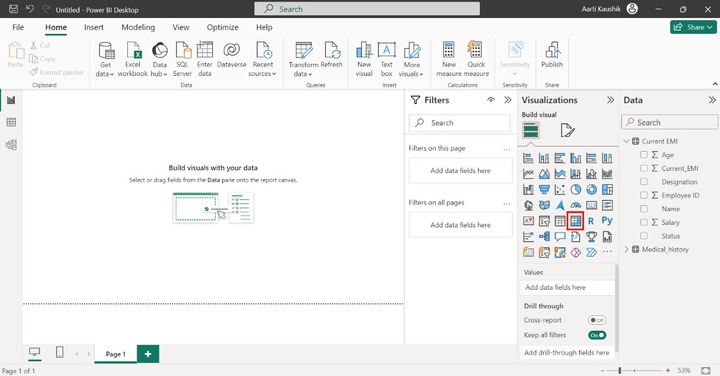The image size is (720, 376).
Task: Insert a Funnel visual
Action: point(544,190)
